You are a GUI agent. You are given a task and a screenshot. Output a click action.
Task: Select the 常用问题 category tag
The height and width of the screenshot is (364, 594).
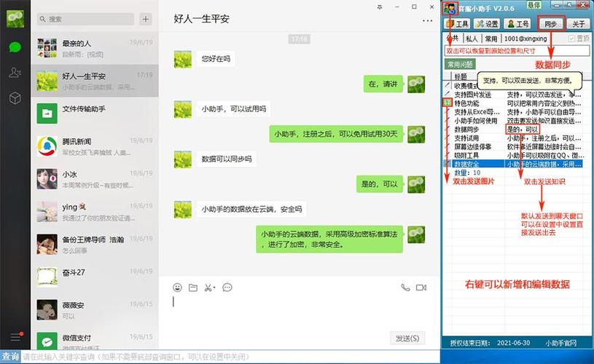click(460, 64)
